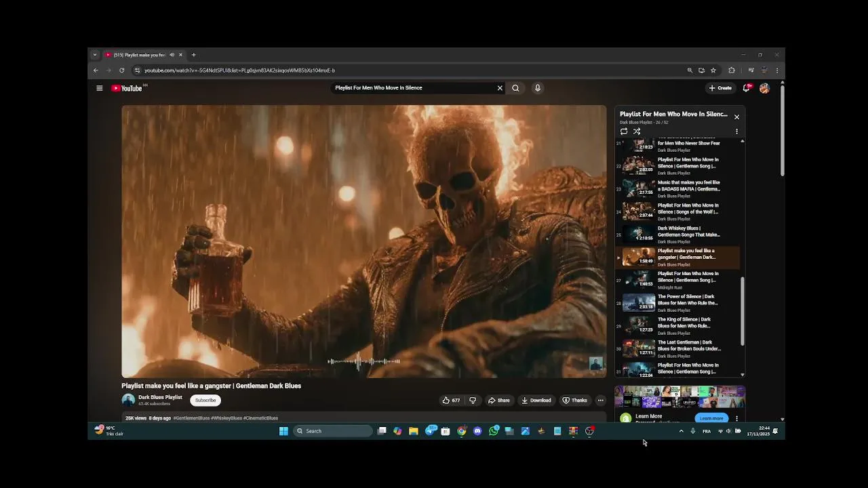The image size is (868, 488).
Task: Click the video player to pause
Action: (364, 241)
